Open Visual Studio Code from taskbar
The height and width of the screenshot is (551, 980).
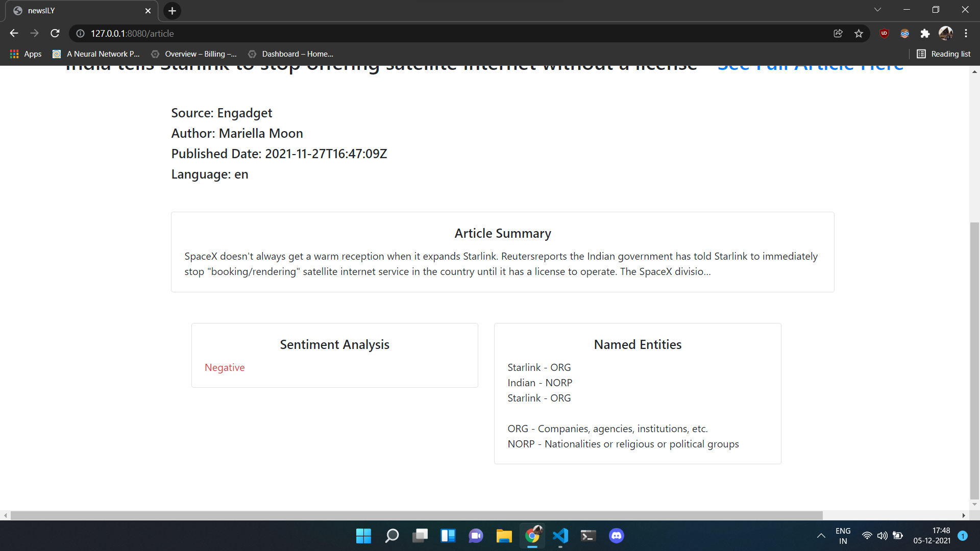click(x=560, y=536)
